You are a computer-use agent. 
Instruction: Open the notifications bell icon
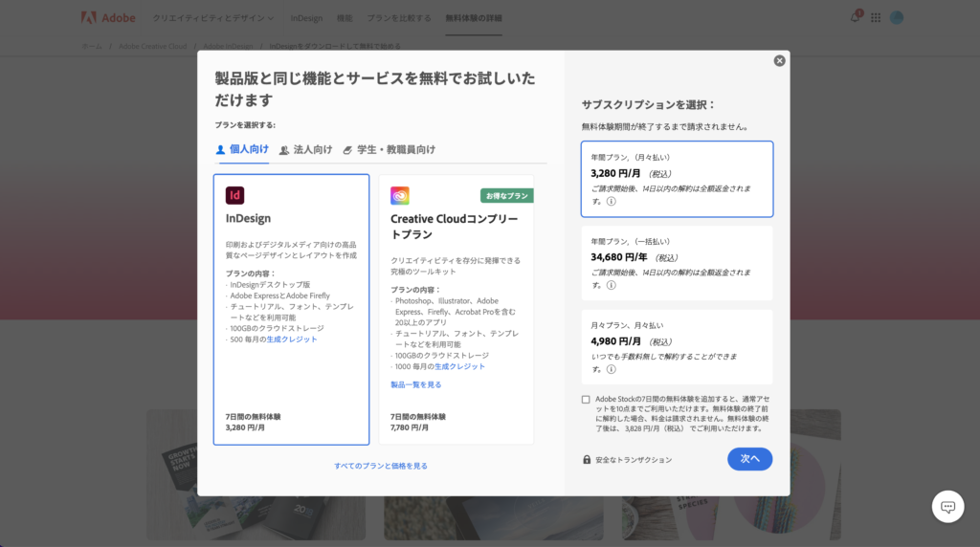click(x=855, y=17)
